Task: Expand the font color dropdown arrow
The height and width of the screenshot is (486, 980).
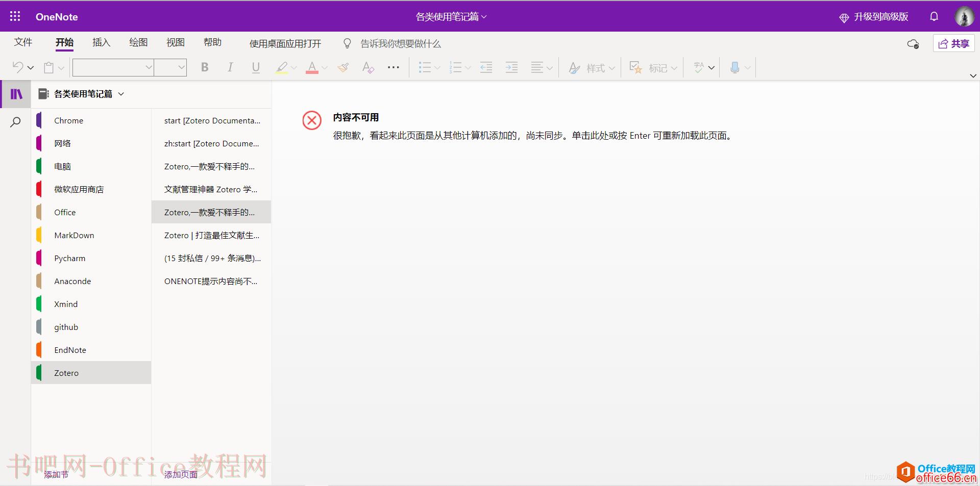Action: click(324, 68)
